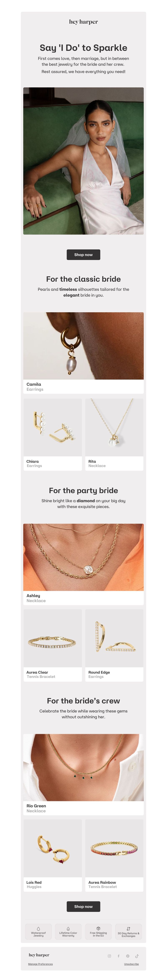Open the Pinterest icon in footer
This screenshot has height=980, width=167.
128,956
